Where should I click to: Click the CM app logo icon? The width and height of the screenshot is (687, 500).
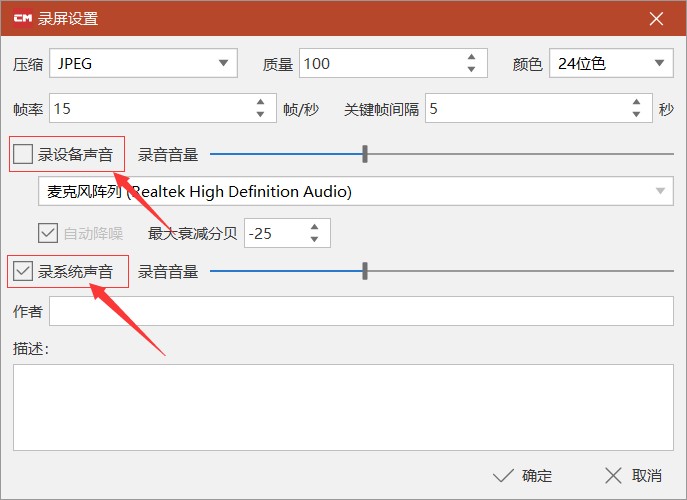22,18
